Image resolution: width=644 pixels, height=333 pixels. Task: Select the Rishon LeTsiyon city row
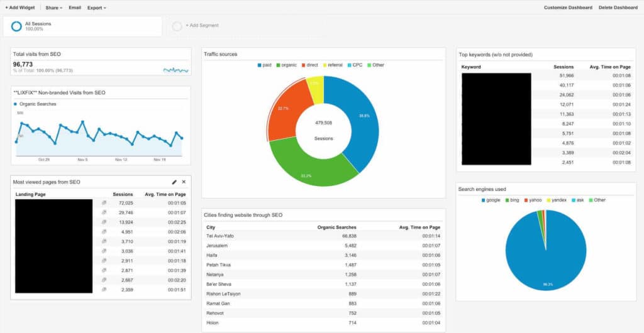[x=323, y=294]
